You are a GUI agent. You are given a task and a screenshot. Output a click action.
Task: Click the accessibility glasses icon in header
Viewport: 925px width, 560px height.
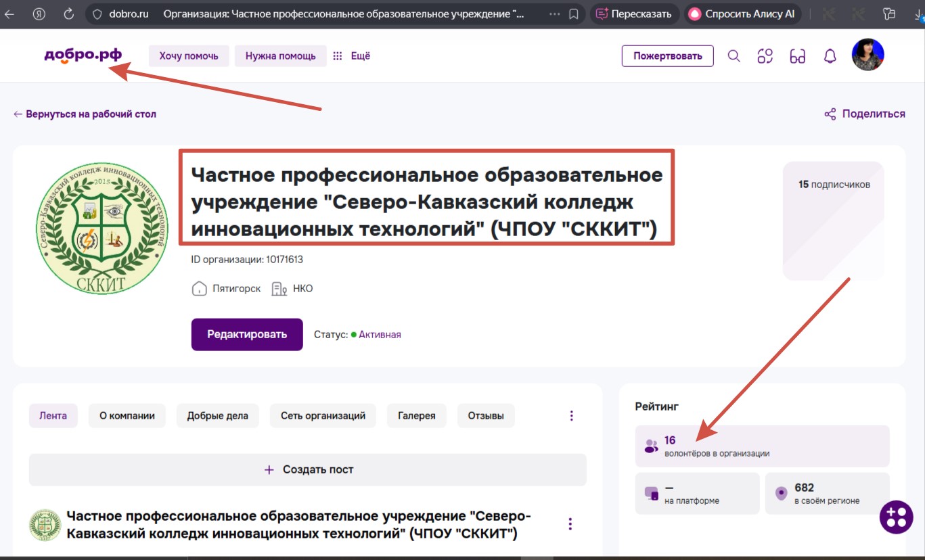[x=798, y=56]
